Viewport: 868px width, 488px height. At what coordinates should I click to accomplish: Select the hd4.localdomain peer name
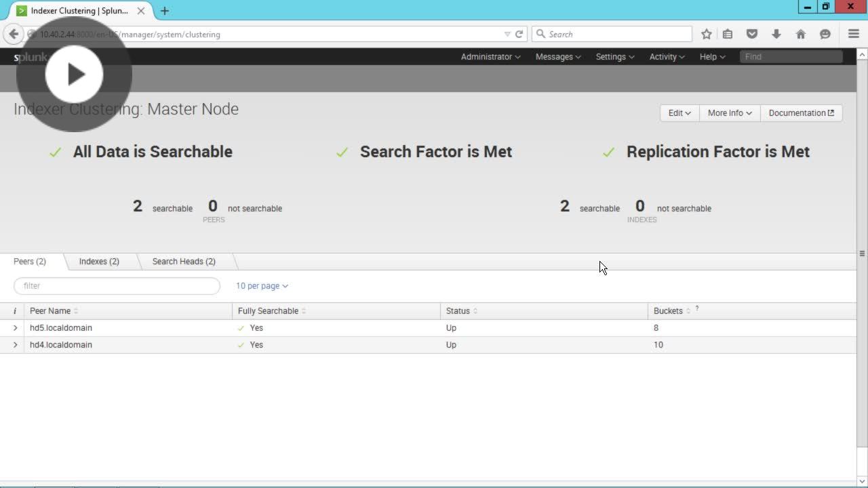pos(61,345)
